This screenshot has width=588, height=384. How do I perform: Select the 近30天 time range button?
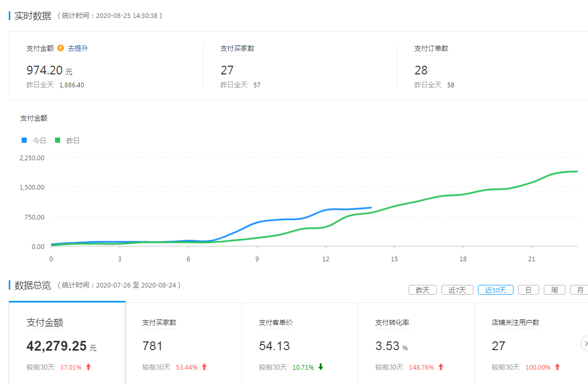coord(495,290)
